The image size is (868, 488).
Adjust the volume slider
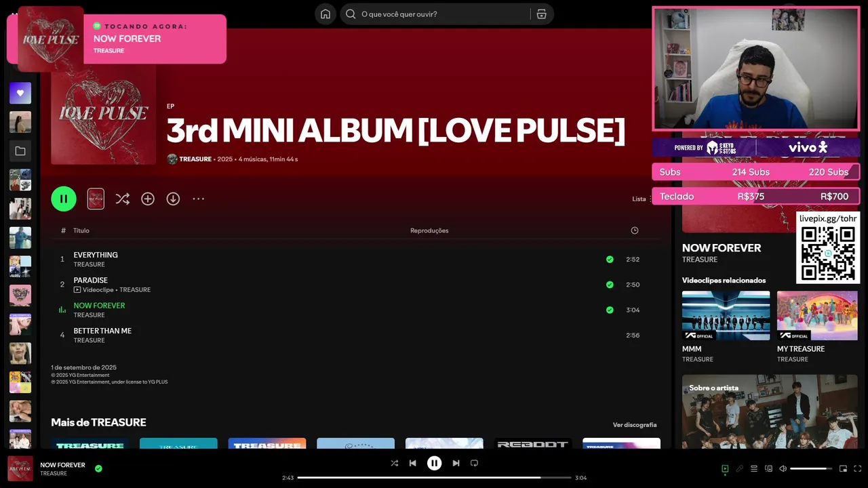click(811, 468)
